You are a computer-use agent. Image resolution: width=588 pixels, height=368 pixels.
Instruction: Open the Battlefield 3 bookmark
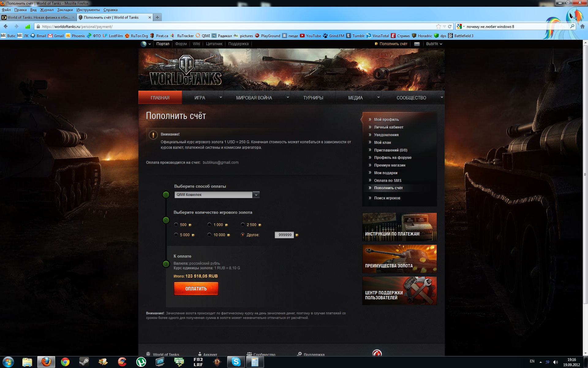pyautogui.click(x=461, y=36)
